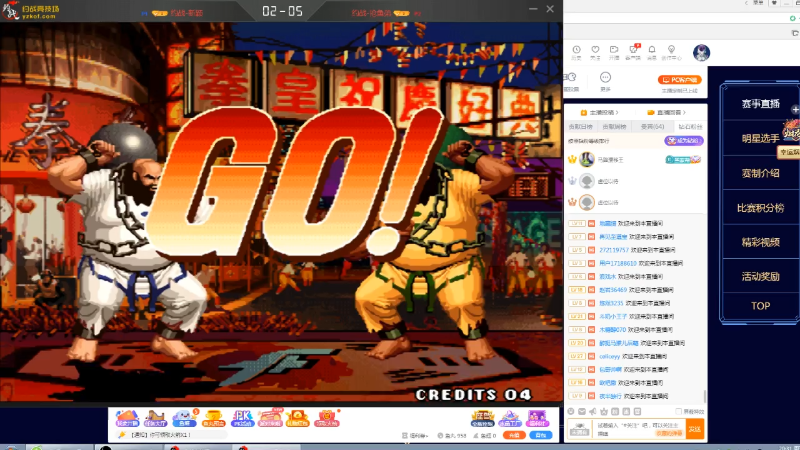Image resolution: width=800 pixels, height=450 pixels.
Task: Select 比赛积分榜 in right menu
Action: [760, 208]
